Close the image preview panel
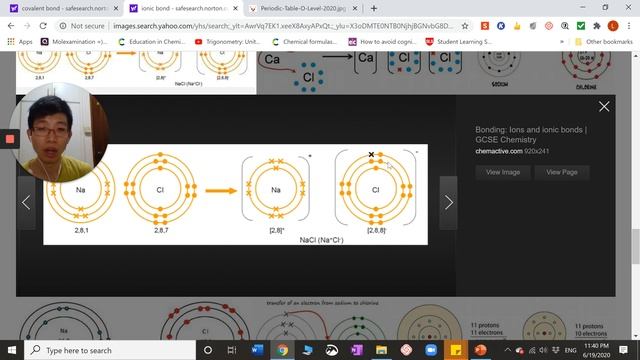Image resolution: width=640 pixels, height=360 pixels. pyautogui.click(x=604, y=107)
